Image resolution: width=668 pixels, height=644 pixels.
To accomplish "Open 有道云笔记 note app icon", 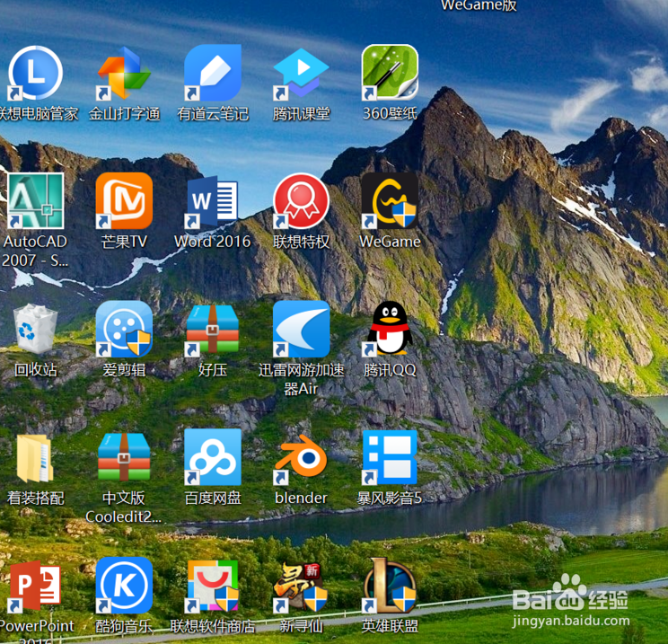I will [x=213, y=73].
